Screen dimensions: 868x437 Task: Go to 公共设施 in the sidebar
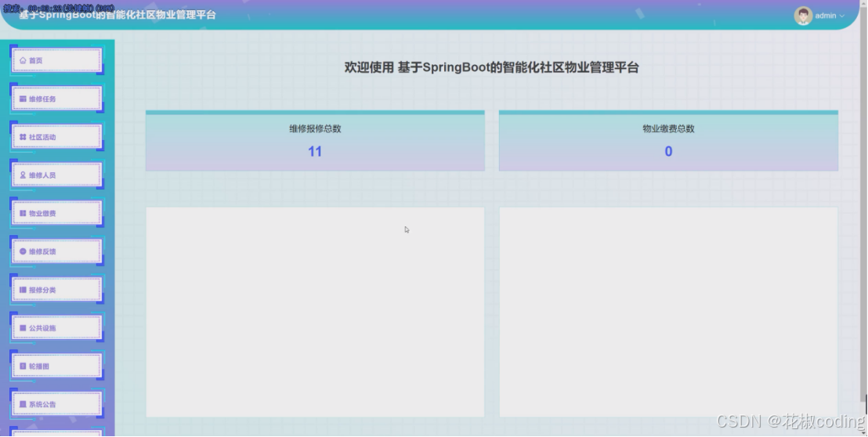pyautogui.click(x=56, y=327)
